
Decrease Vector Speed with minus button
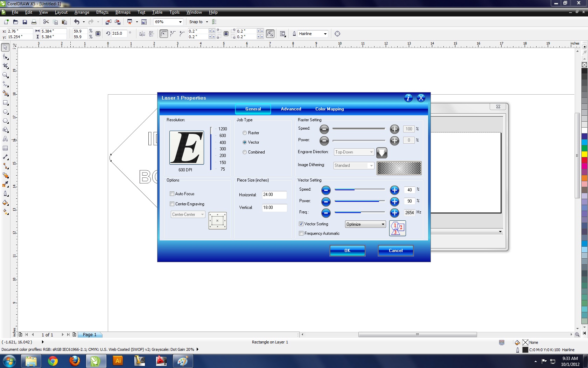click(325, 190)
